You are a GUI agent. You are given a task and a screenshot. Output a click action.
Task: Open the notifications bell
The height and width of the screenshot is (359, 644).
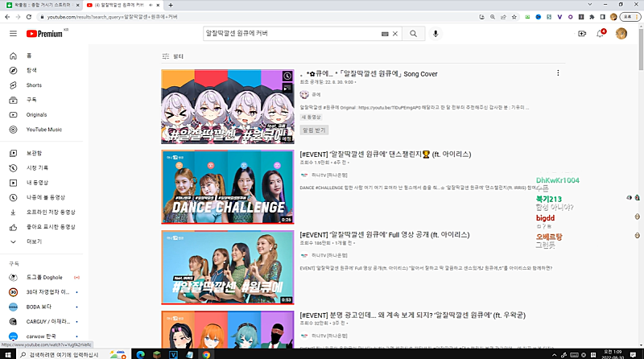tap(600, 33)
